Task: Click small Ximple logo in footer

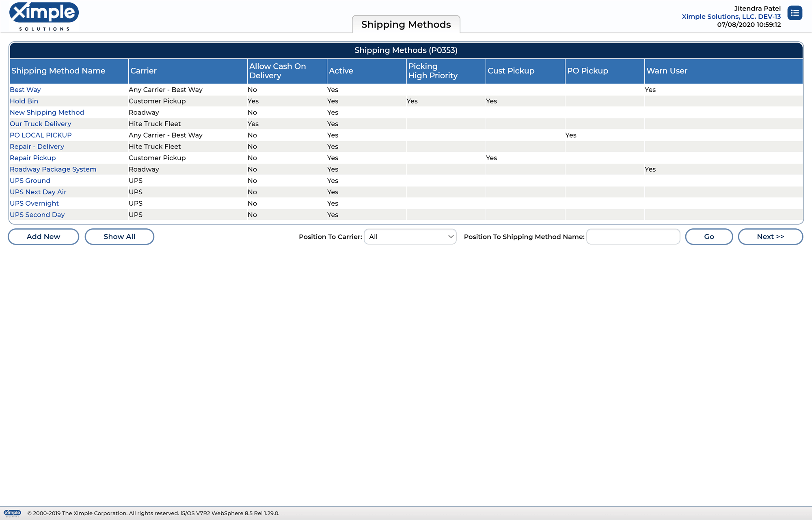Action: [12, 513]
